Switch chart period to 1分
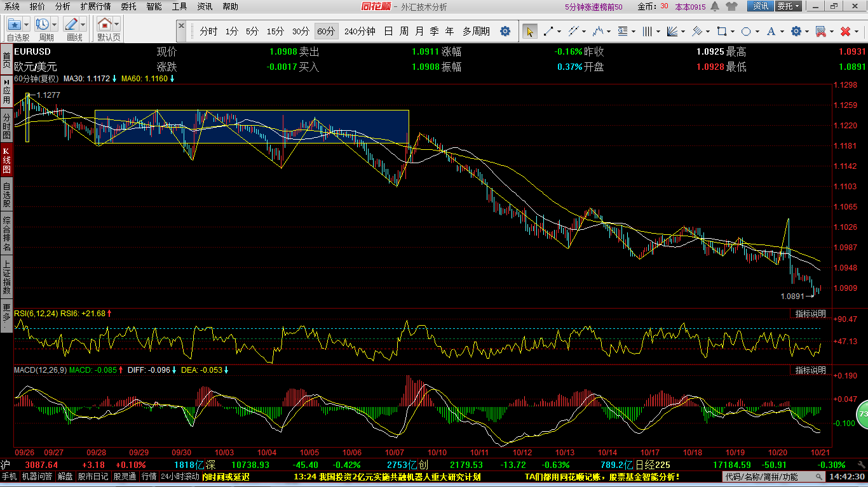Image resolution: width=868 pixels, height=487 pixels. pyautogui.click(x=232, y=31)
